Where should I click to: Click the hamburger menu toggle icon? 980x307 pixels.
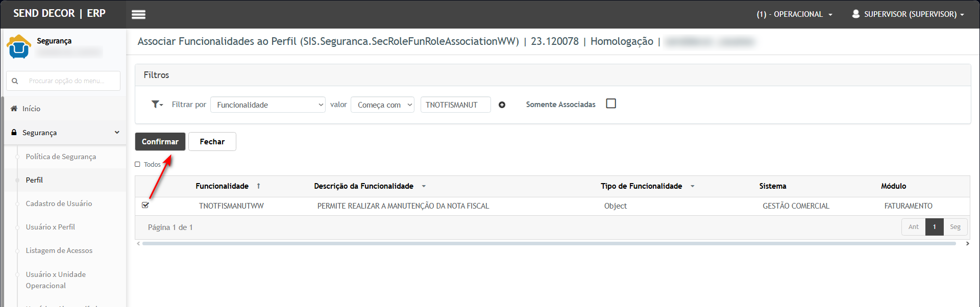pyautogui.click(x=138, y=14)
